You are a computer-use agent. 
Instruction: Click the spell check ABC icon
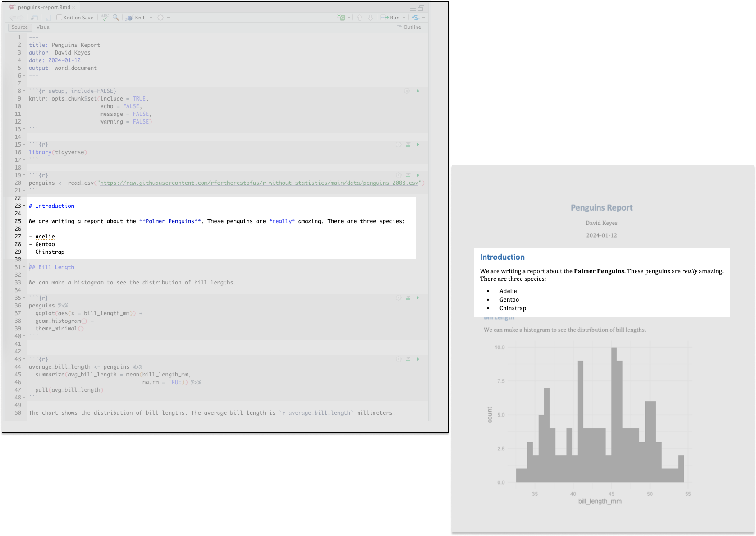(105, 18)
